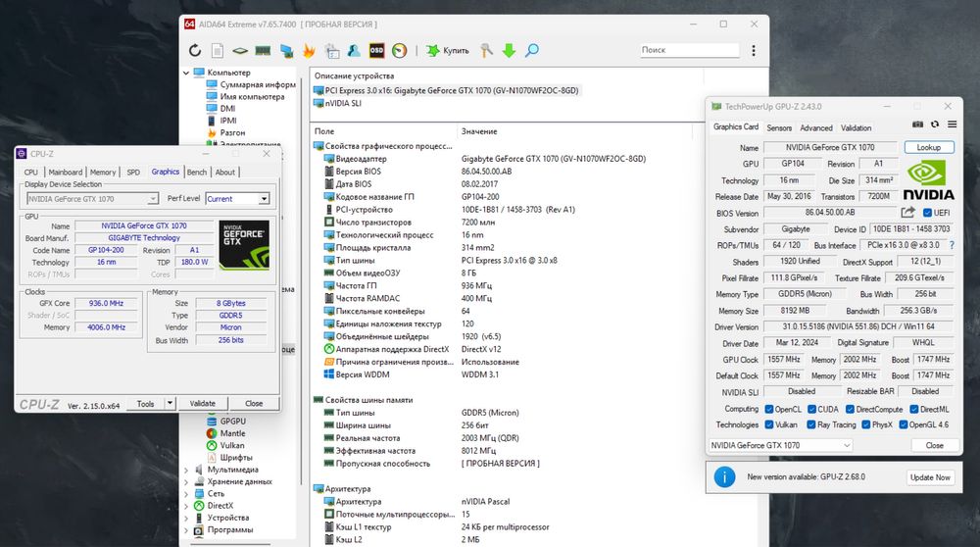The height and width of the screenshot is (547, 980).
Task: Click the memory module icon in AIDA64 toolbar
Action: pos(263,51)
